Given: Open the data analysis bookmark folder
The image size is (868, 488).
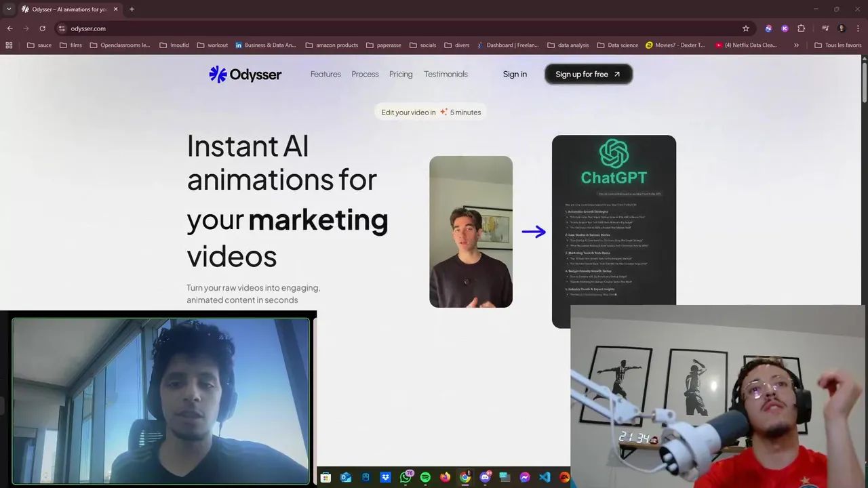Looking at the screenshot, I should point(568,45).
